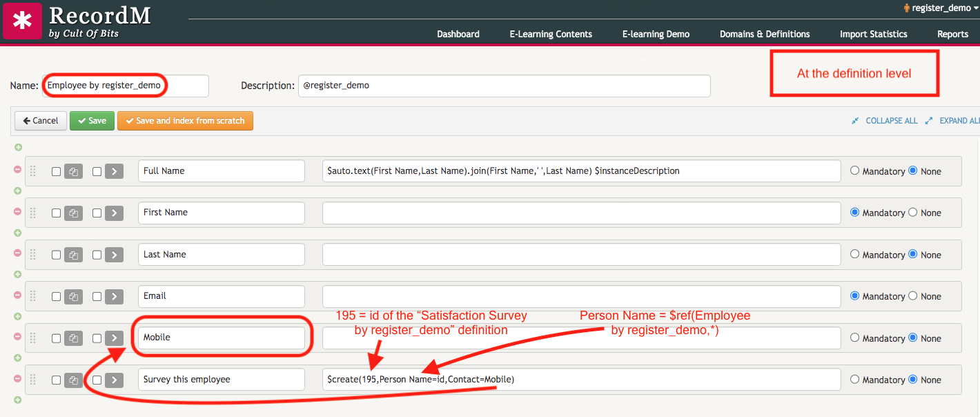Set Last Name field to Mandatory
Viewport: 980px width, 417px height.
coord(855,254)
